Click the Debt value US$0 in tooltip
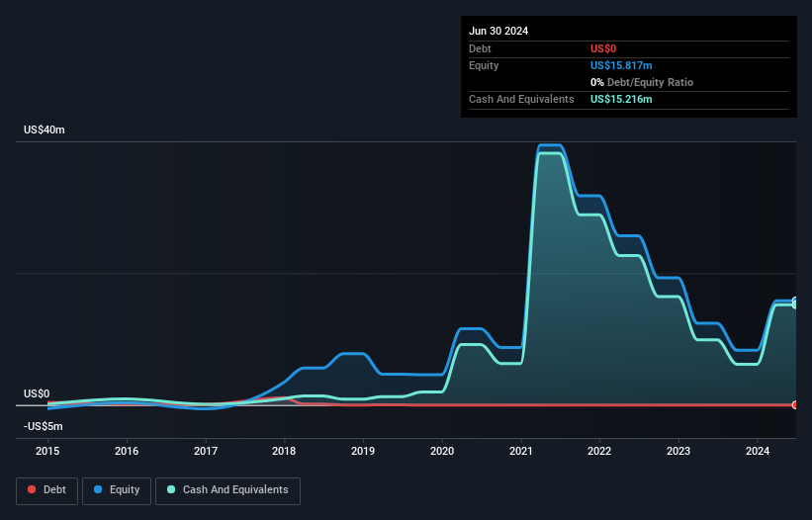The width and height of the screenshot is (812, 520). (x=603, y=48)
